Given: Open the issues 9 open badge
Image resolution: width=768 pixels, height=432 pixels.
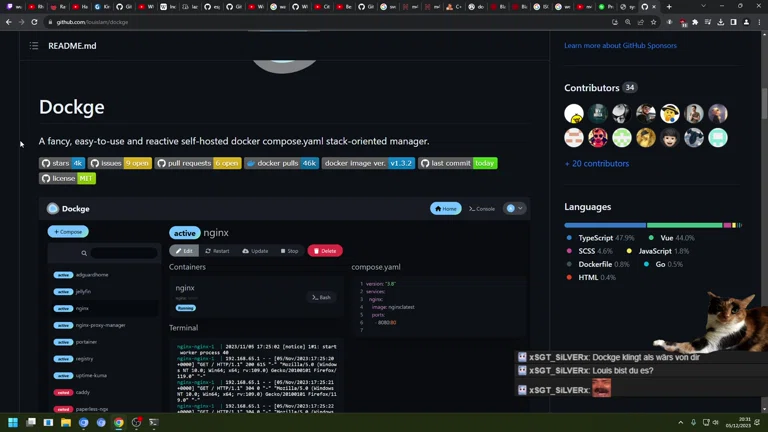Looking at the screenshot, I should pos(120,163).
